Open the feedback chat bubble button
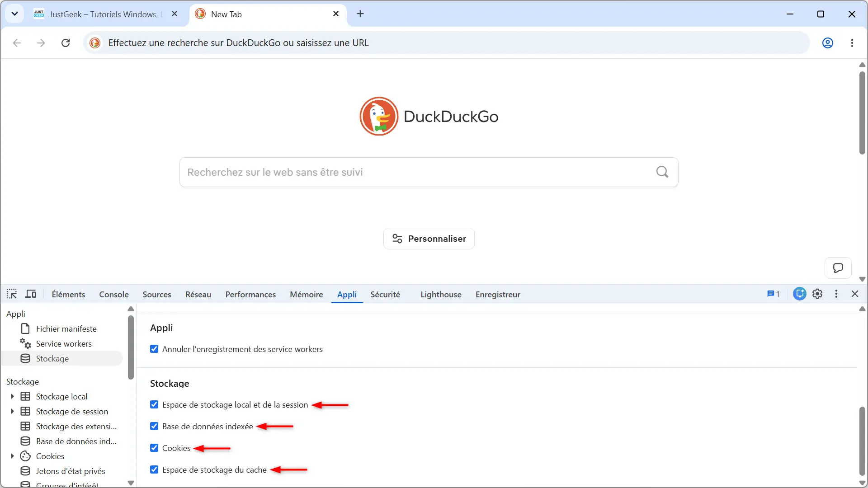Viewport: 868px width, 488px height. (x=838, y=268)
